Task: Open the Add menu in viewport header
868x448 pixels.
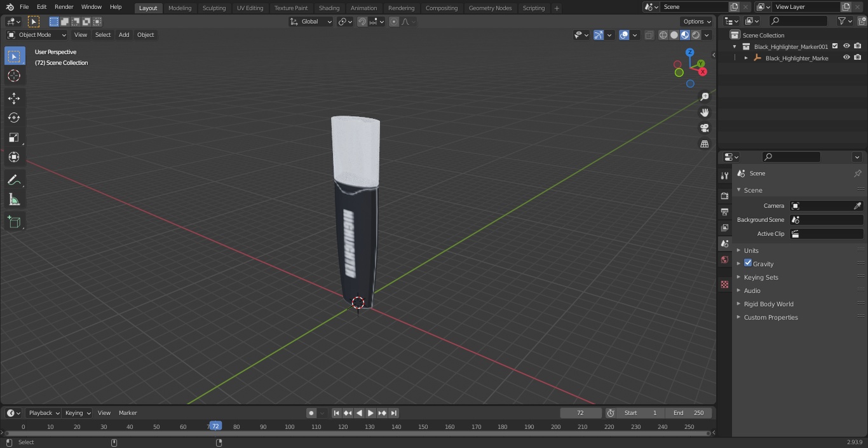Action: pyautogui.click(x=124, y=35)
